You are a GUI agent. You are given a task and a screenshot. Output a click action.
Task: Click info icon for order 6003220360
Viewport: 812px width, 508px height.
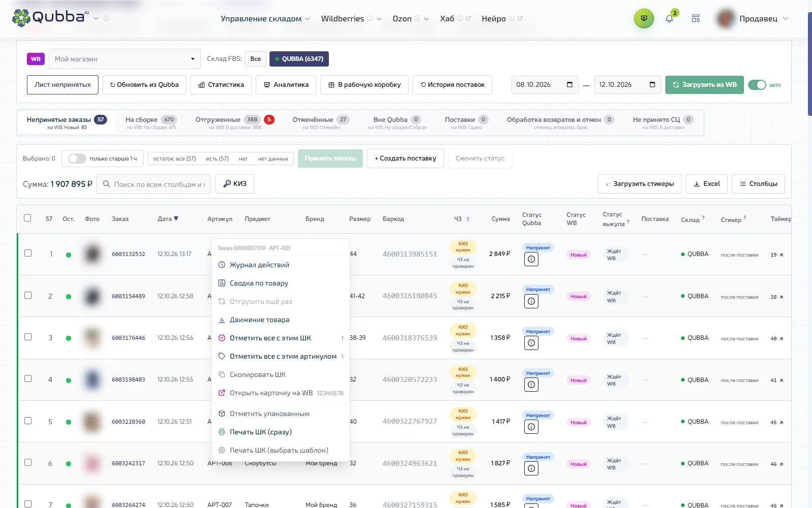click(x=531, y=427)
